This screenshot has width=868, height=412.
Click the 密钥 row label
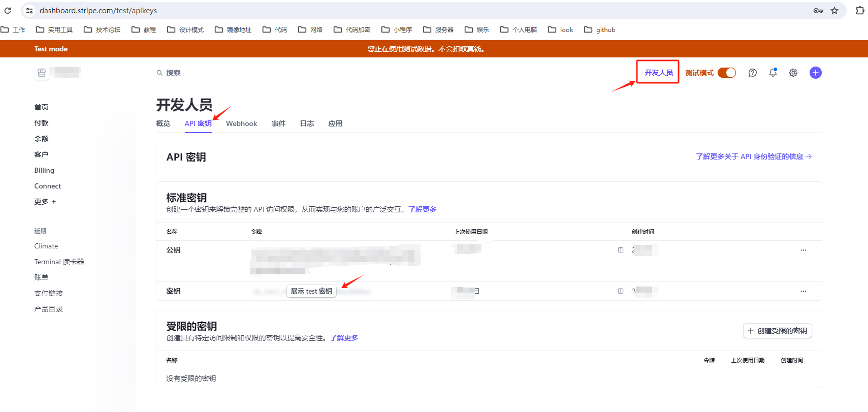point(173,291)
